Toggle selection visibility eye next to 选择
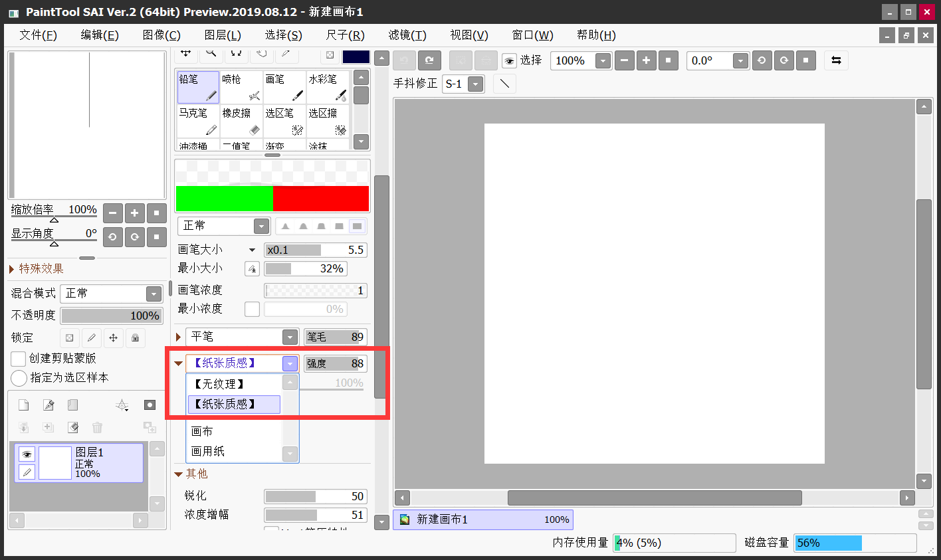Image resolution: width=941 pixels, height=560 pixels. [509, 61]
